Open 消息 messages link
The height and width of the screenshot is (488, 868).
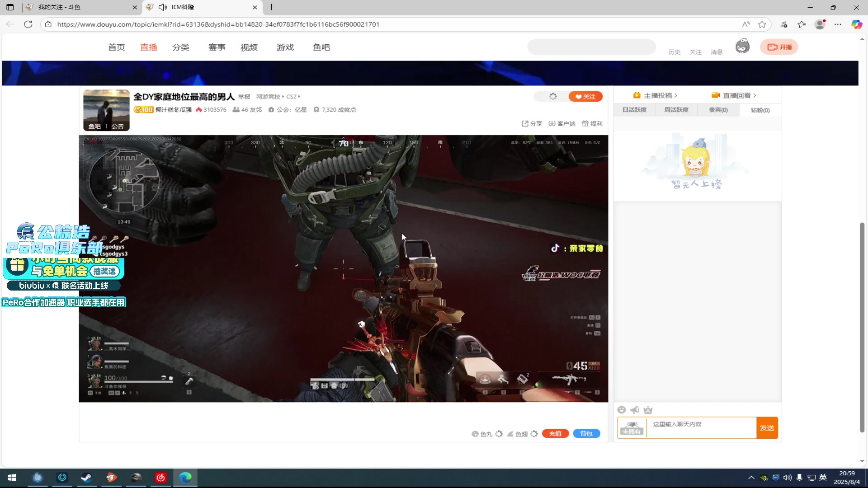click(717, 52)
